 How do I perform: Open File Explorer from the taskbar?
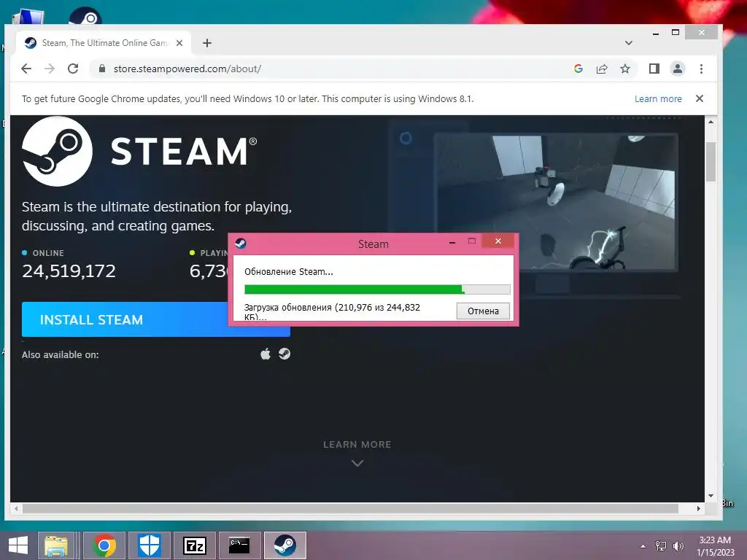56,545
